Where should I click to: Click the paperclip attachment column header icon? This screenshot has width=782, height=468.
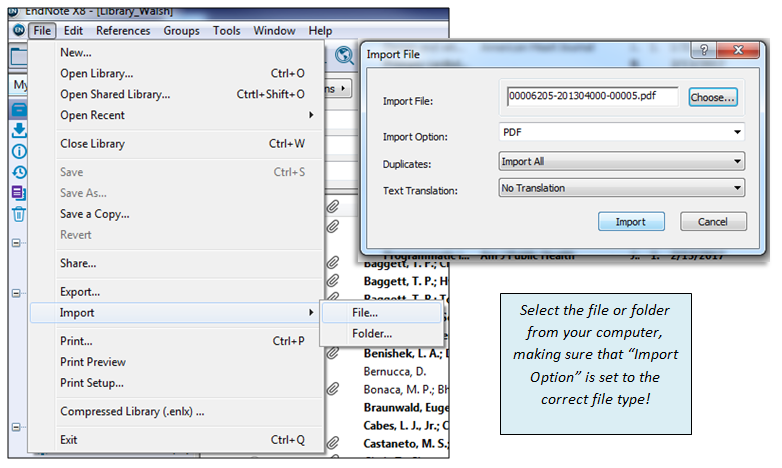coord(333,207)
